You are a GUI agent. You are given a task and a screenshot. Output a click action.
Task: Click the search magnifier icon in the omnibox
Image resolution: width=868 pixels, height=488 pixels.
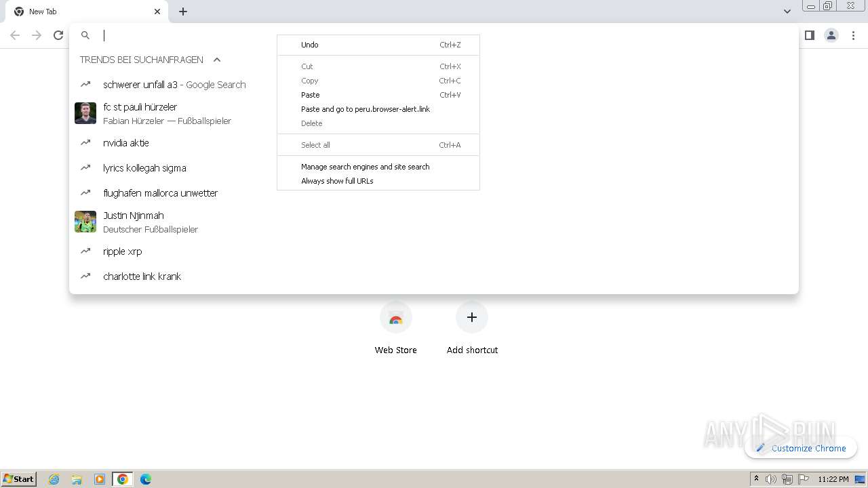pyautogui.click(x=85, y=35)
